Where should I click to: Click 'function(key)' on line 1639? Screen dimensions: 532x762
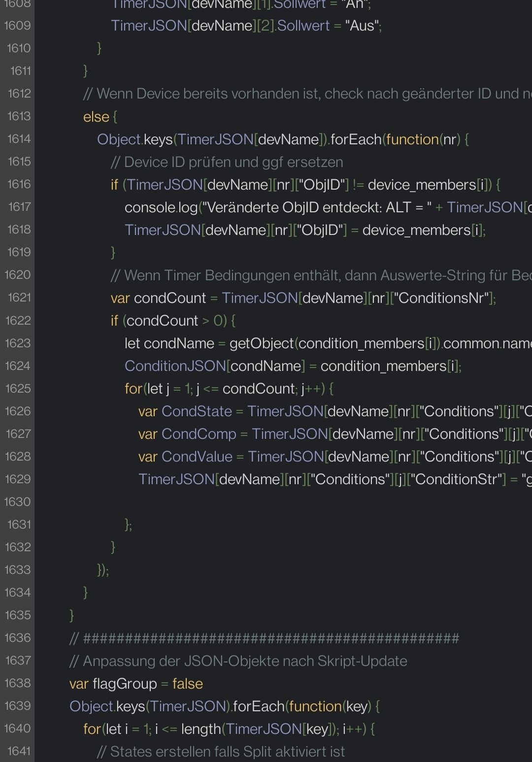coord(330,706)
